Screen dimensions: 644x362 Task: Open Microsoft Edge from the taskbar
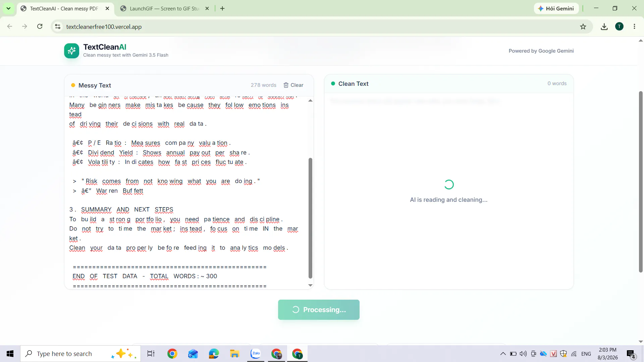point(214,354)
